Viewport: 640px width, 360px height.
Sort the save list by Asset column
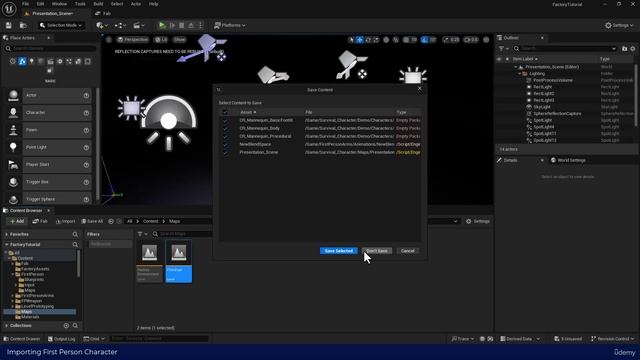point(248,112)
